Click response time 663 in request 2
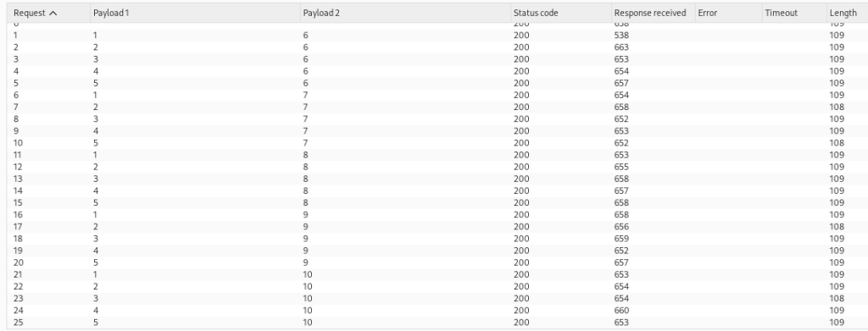 coord(621,47)
